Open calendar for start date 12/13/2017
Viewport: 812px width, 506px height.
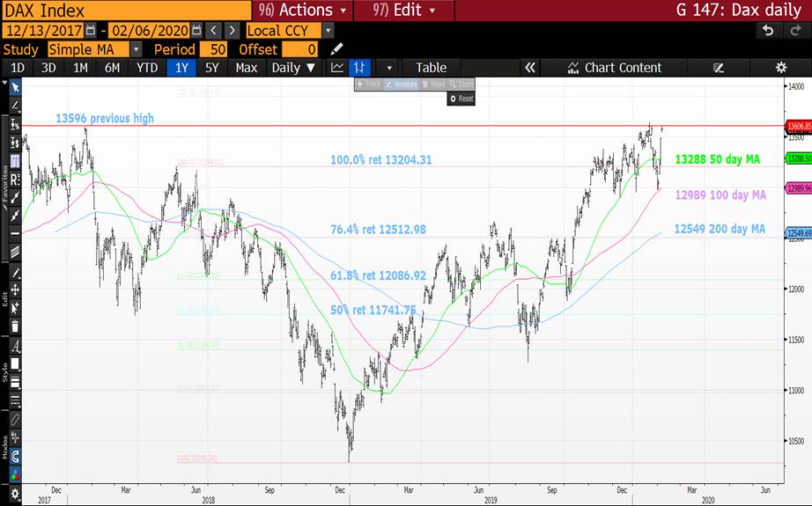pyautogui.click(x=91, y=31)
